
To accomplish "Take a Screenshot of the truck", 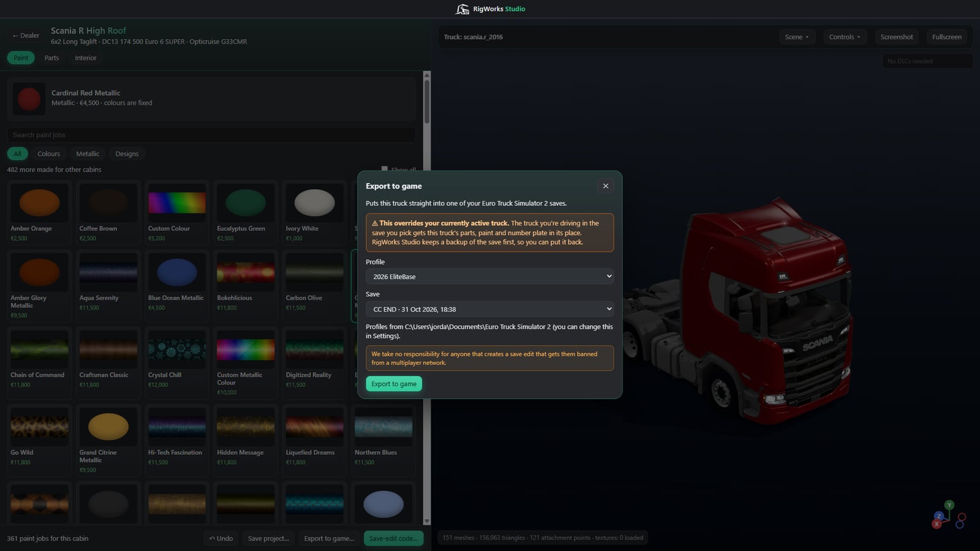I will pos(897,37).
